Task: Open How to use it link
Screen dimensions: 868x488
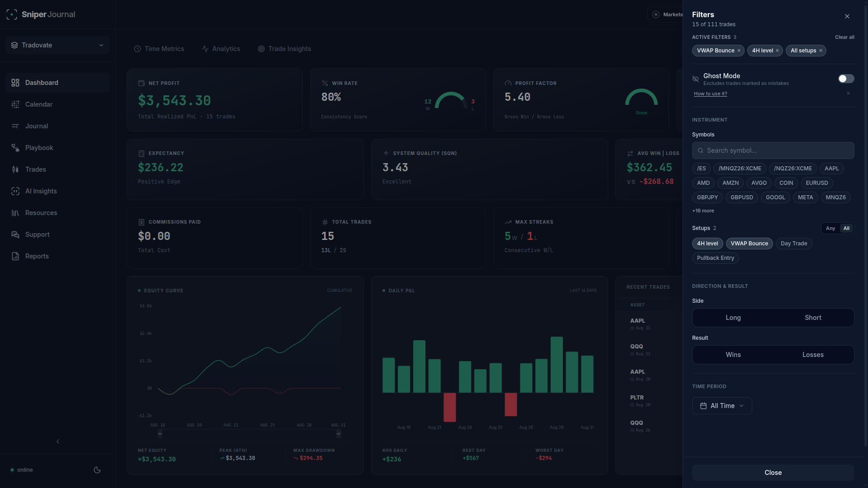Action: tap(710, 94)
